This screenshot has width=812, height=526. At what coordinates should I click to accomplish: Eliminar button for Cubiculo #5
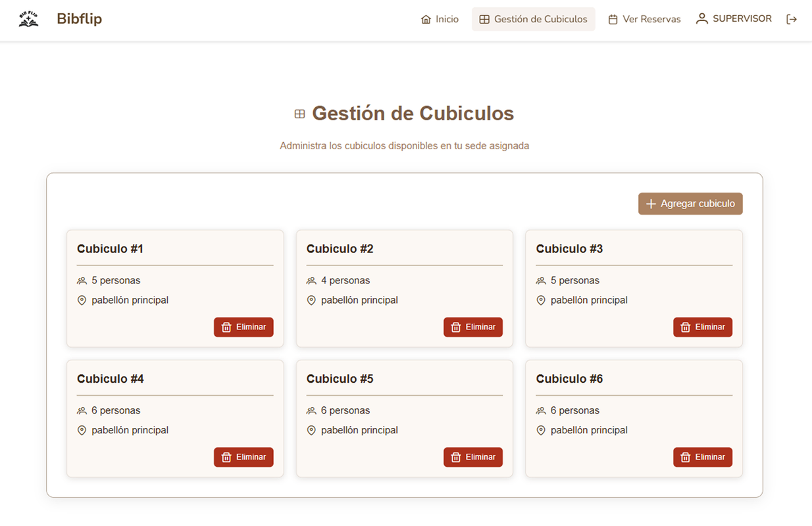pyautogui.click(x=473, y=458)
